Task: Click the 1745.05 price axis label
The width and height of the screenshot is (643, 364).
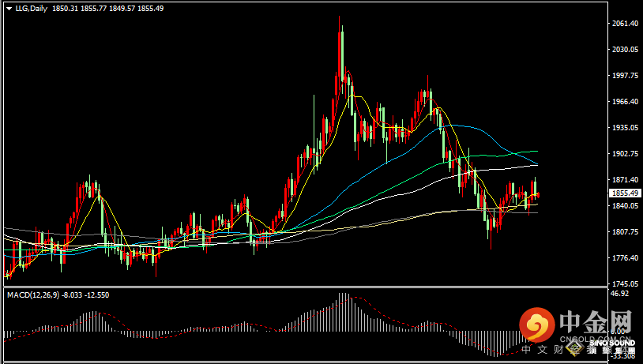Action: pyautogui.click(x=624, y=284)
